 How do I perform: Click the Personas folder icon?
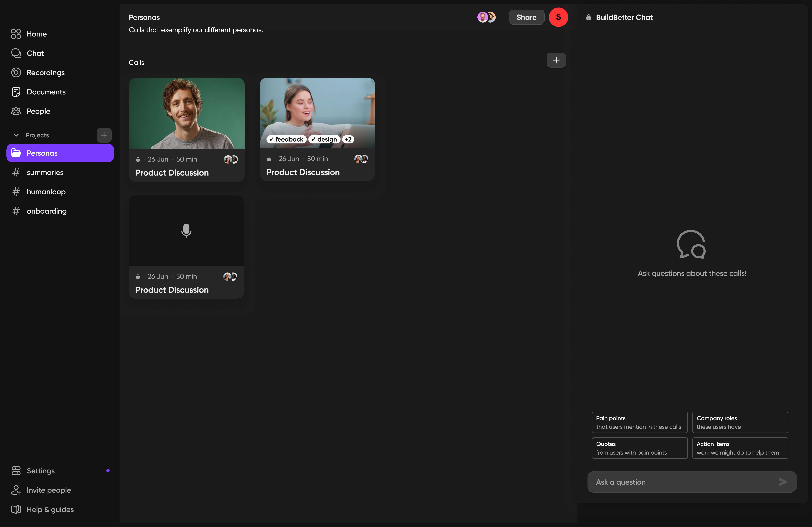coord(16,153)
